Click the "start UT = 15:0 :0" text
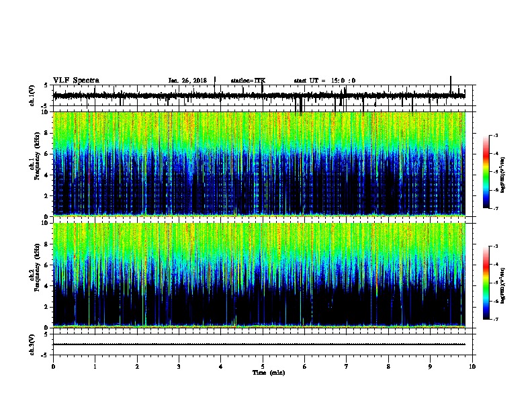Image resolution: width=532 pixels, height=411 pixels. pyautogui.click(x=324, y=81)
